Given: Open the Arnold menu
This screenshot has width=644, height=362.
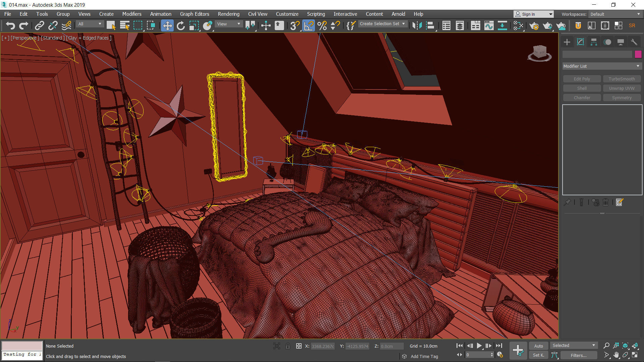Looking at the screenshot, I should (x=398, y=14).
